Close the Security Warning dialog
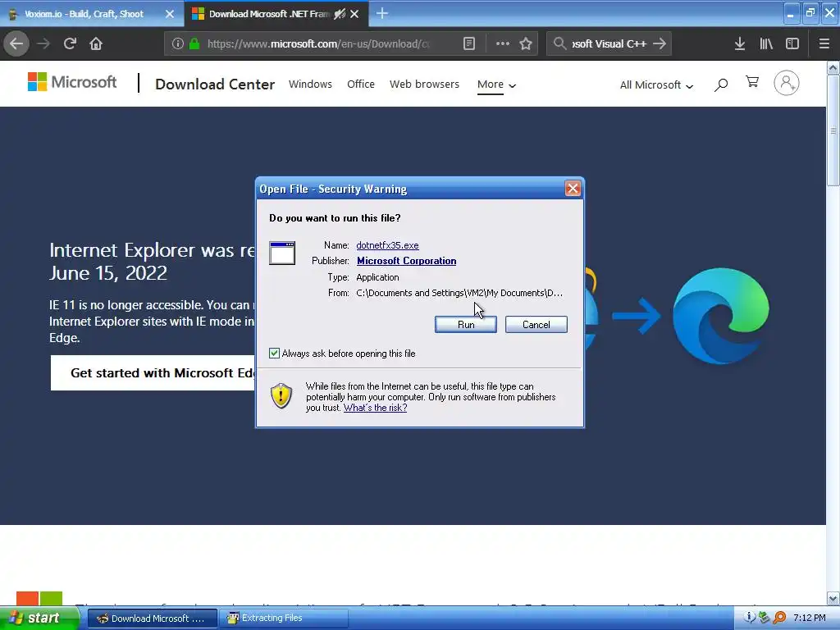This screenshot has width=840, height=630. pos(573,188)
